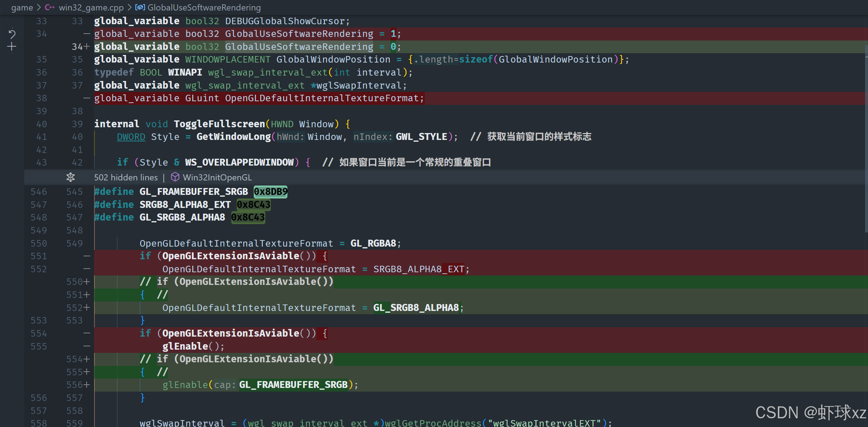
Task: Expand the GlobalUseSoftwareRendering breadcrumb symbol
Action: (204, 7)
